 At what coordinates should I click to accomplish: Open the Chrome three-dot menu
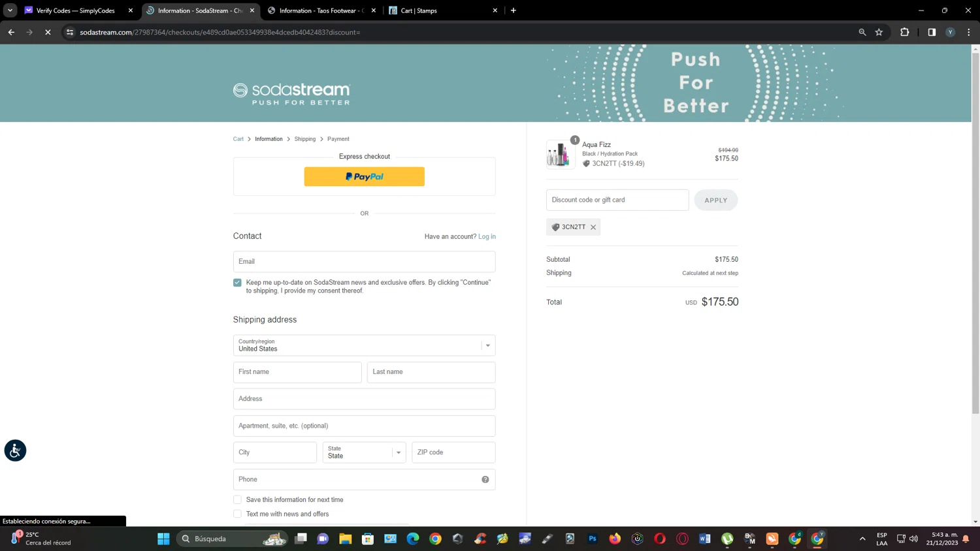pos(969,32)
